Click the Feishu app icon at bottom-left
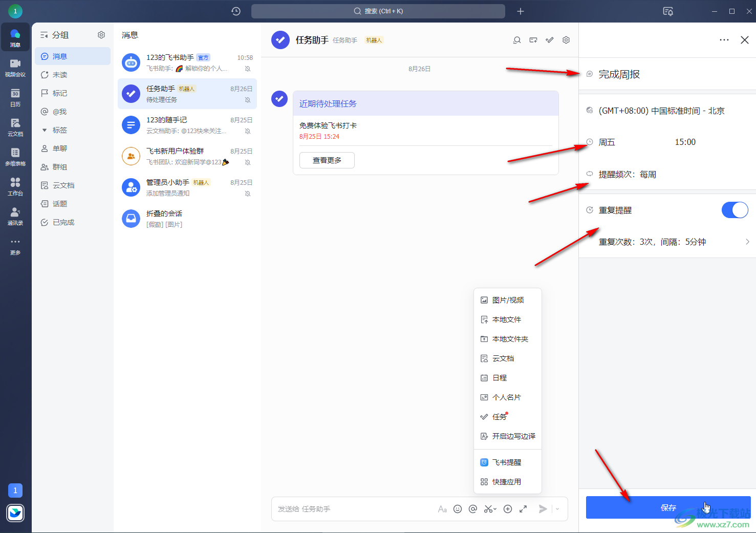This screenshot has height=533, width=756. 15,513
